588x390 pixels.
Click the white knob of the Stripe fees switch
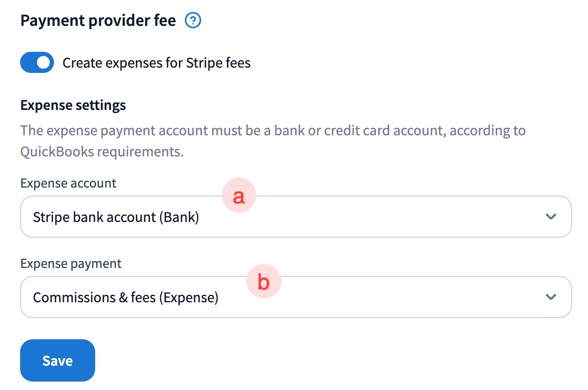pyautogui.click(x=44, y=63)
